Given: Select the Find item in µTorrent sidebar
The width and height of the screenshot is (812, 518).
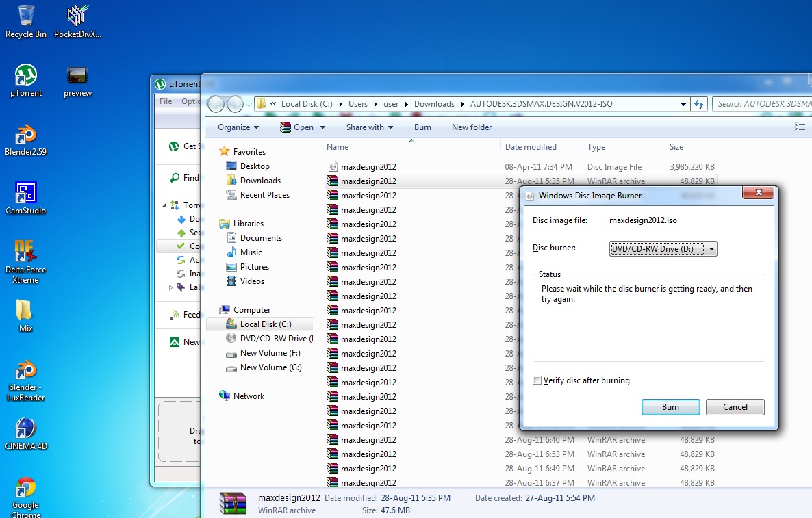Looking at the screenshot, I should tap(184, 177).
